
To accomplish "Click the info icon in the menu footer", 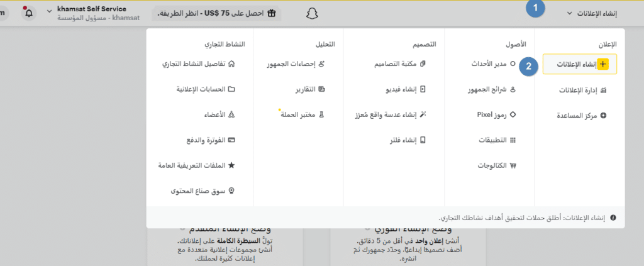I will pyautogui.click(x=613, y=218).
